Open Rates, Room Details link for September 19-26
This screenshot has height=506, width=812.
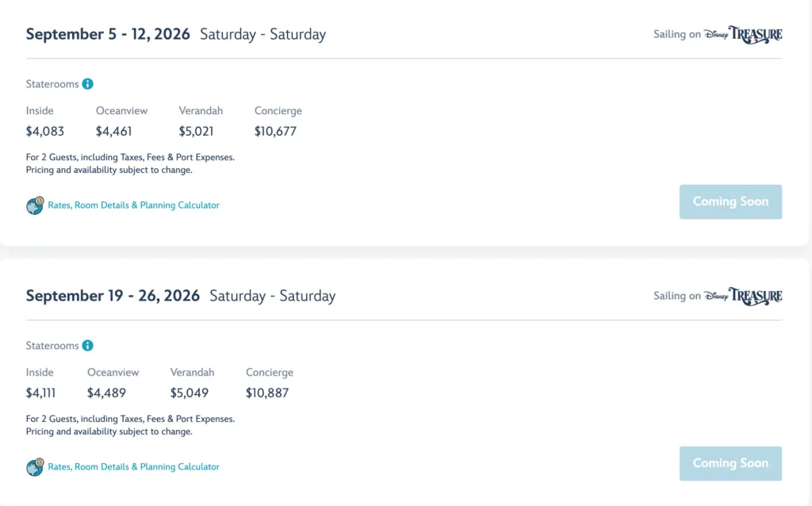click(133, 467)
